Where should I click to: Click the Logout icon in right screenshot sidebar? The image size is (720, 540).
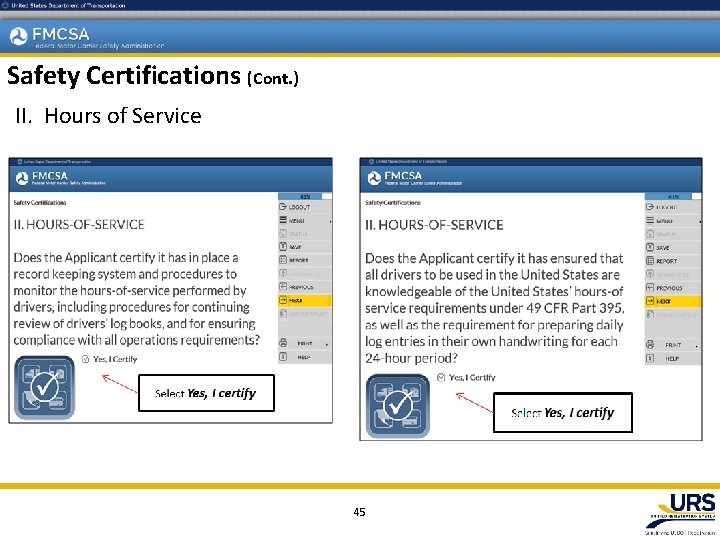click(x=650, y=207)
